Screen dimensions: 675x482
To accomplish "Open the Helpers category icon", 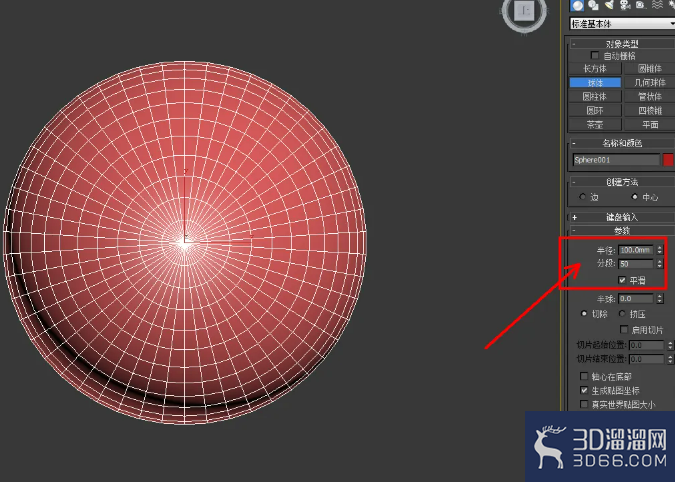I will [x=641, y=5].
